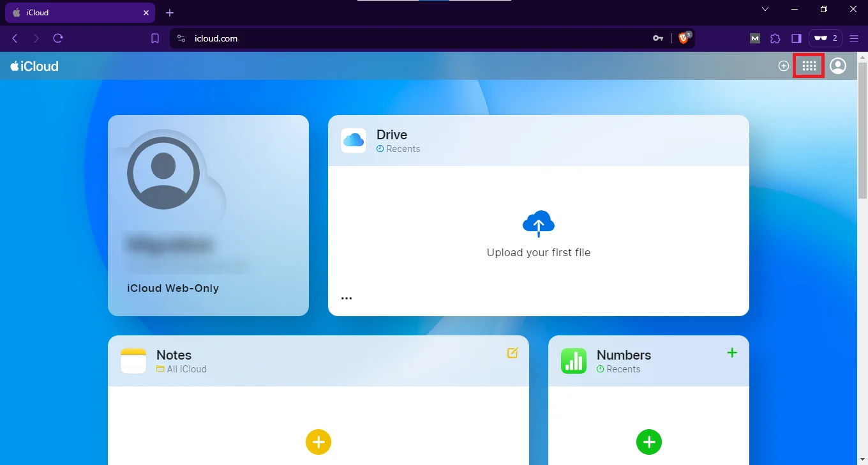Click the cloud upload icon in Drive
Image resolution: width=868 pixels, height=465 pixels.
coord(539,224)
